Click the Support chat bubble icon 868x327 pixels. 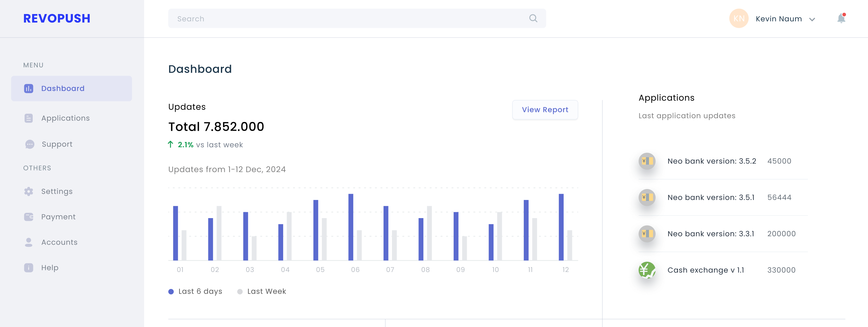click(x=30, y=144)
